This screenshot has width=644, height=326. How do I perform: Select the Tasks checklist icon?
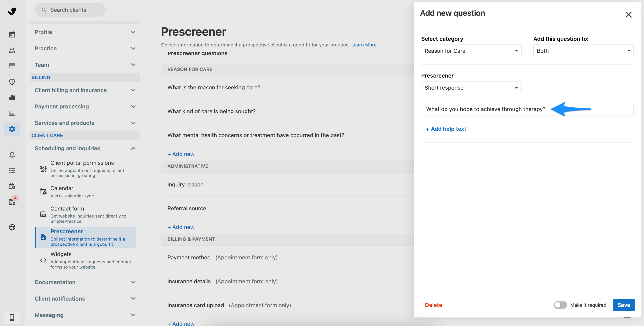12,170
